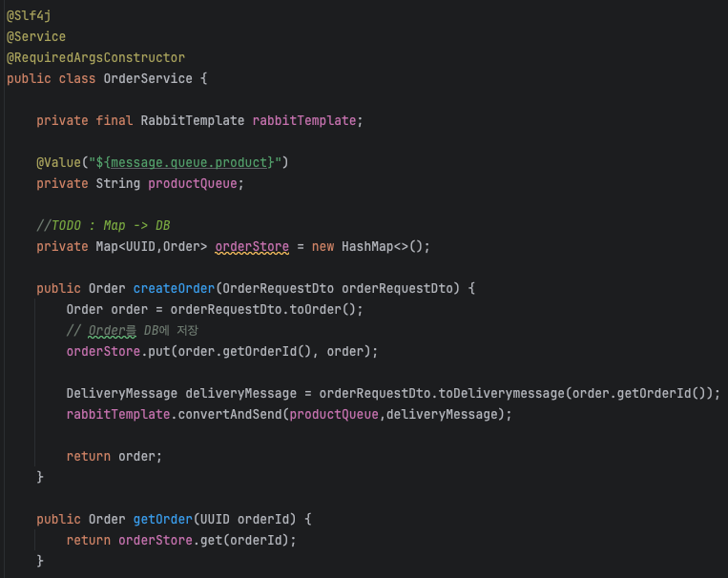This screenshot has width=728, height=578.
Task: Click the @Slf4j annotation
Action: tap(29, 16)
